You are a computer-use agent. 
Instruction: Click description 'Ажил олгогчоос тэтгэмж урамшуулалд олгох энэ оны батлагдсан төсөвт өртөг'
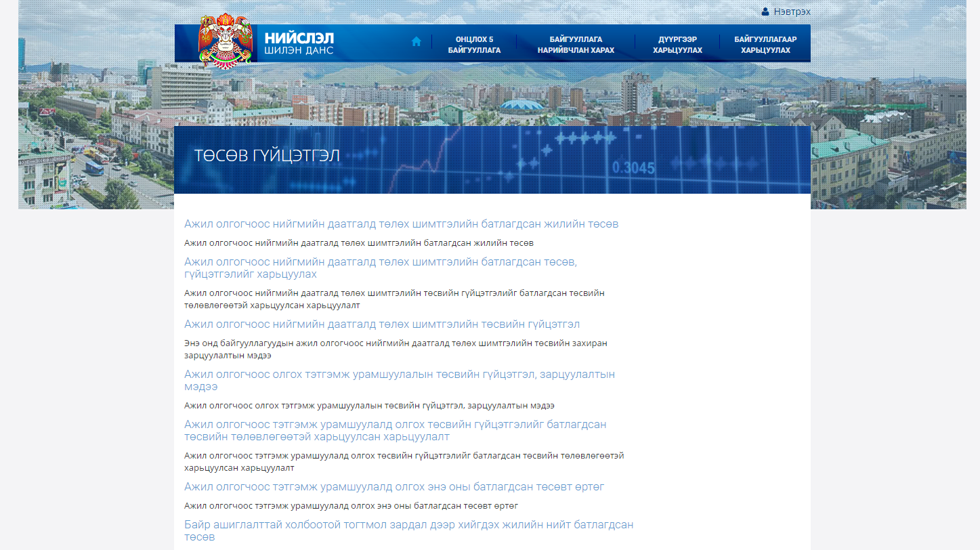coord(351,505)
